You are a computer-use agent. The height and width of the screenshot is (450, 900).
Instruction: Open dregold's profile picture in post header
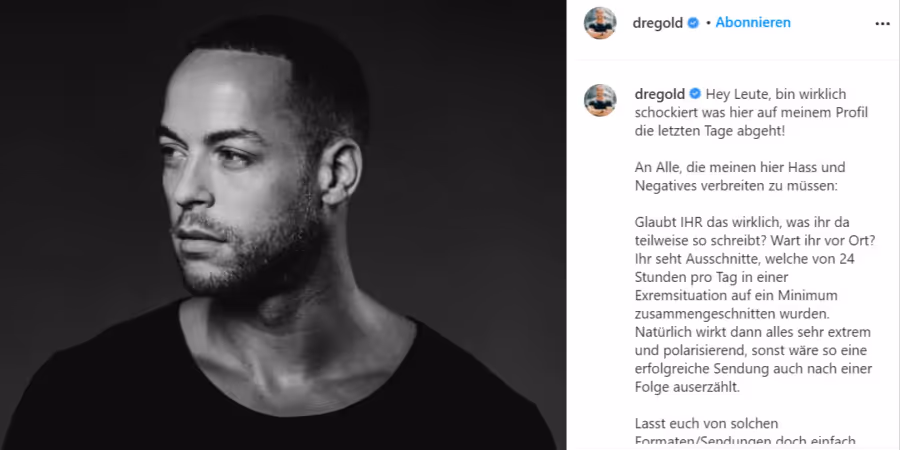[600, 23]
